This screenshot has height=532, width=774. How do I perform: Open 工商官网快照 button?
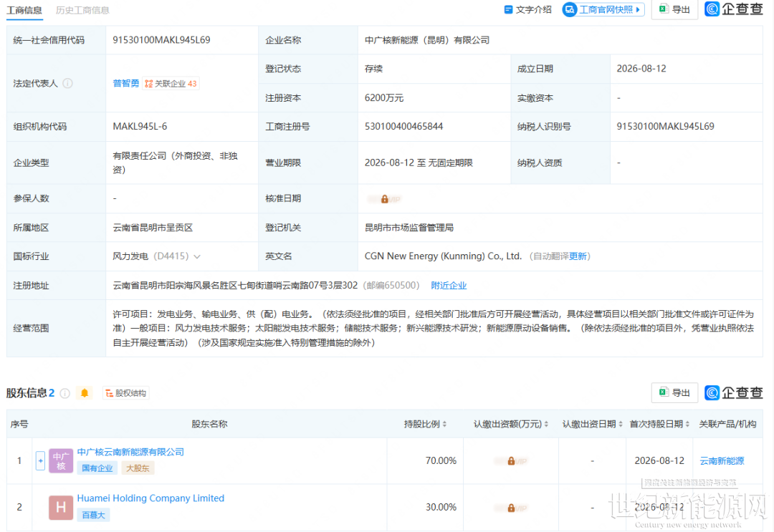pyautogui.click(x=603, y=9)
